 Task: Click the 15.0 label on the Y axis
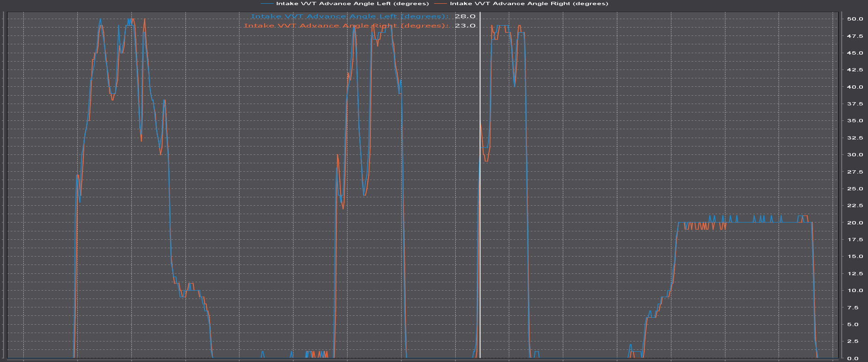855,257
